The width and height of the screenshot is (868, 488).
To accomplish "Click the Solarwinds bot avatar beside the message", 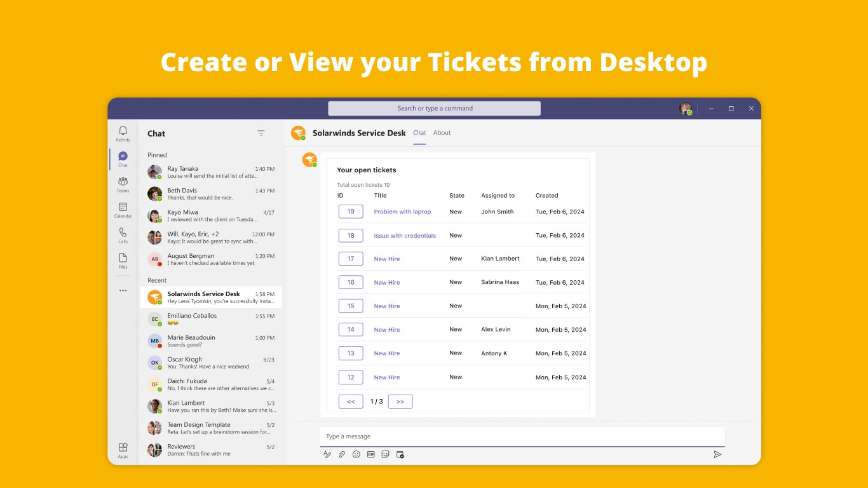I will [309, 159].
